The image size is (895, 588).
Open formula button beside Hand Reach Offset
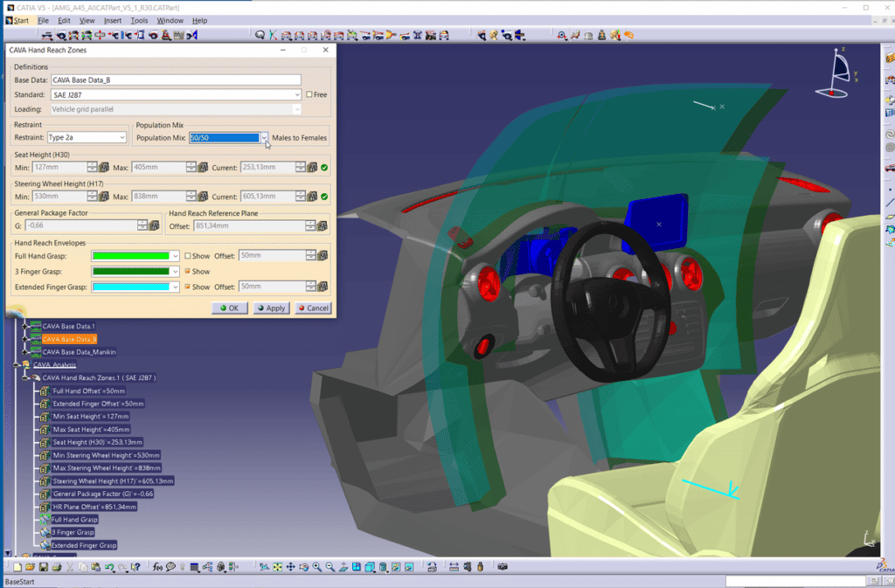[323, 225]
